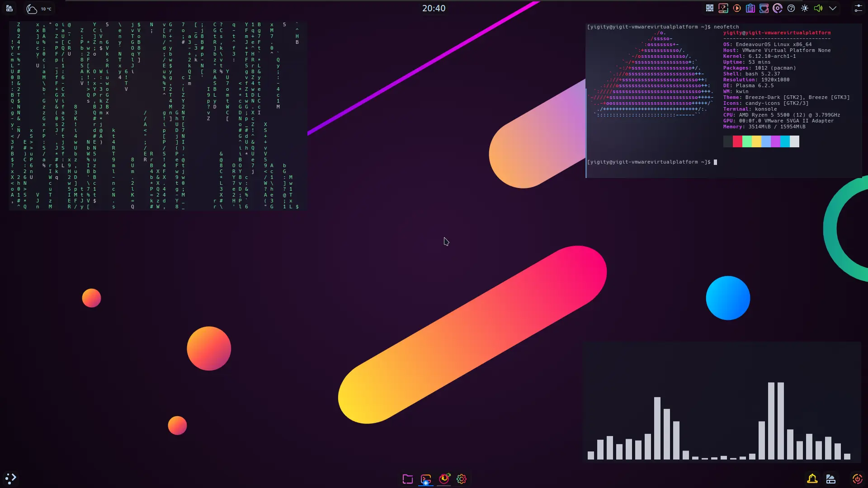Screen dimensions: 868x488
Task: Click the desktop peek icon bottom panel
Action: pos(831,479)
